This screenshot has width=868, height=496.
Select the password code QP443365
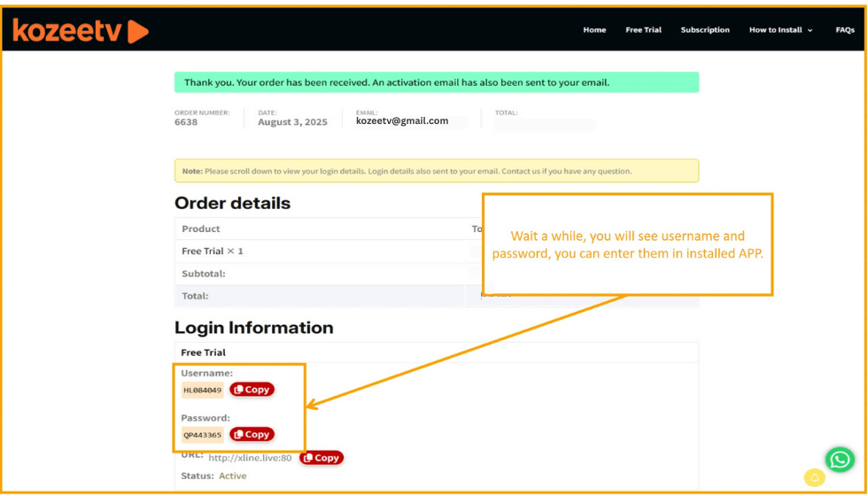(203, 435)
